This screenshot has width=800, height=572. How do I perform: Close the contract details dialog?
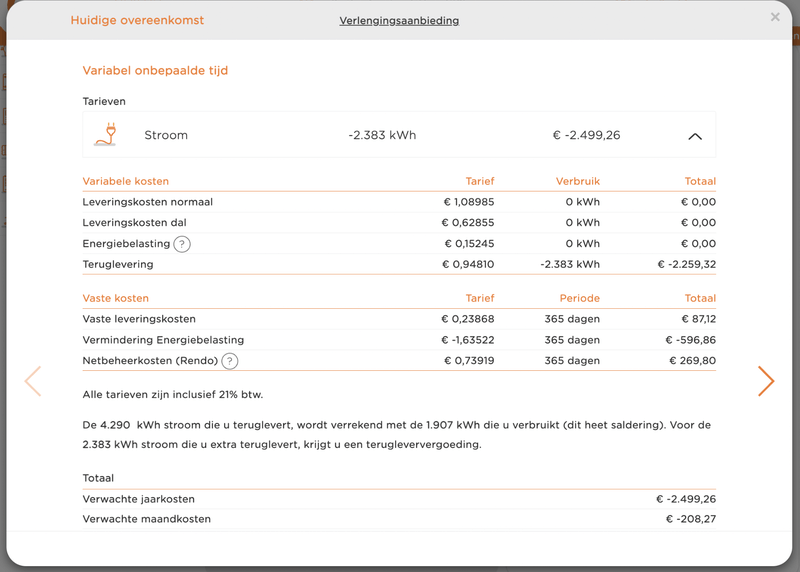click(x=775, y=17)
